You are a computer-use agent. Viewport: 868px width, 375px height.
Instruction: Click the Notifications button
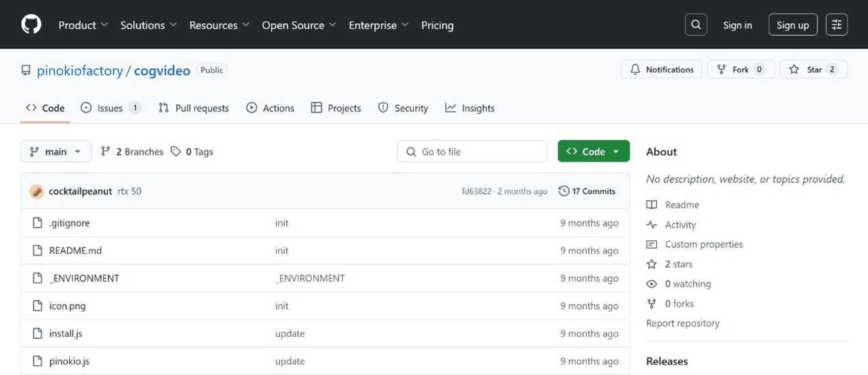pyautogui.click(x=661, y=70)
